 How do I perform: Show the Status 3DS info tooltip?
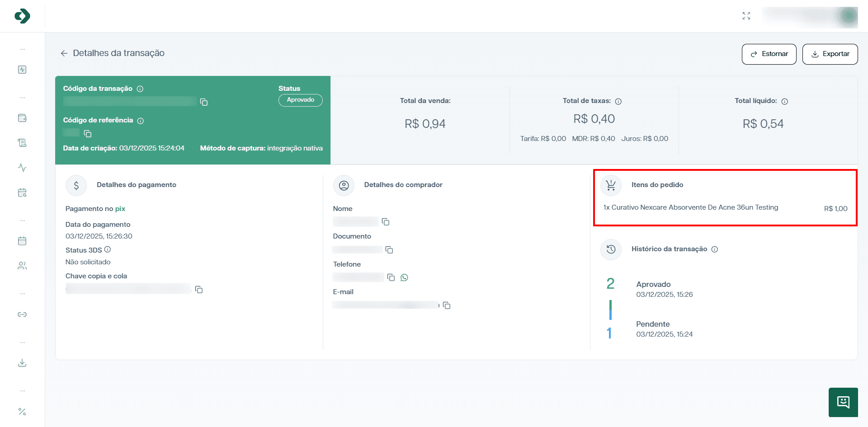[x=108, y=249]
